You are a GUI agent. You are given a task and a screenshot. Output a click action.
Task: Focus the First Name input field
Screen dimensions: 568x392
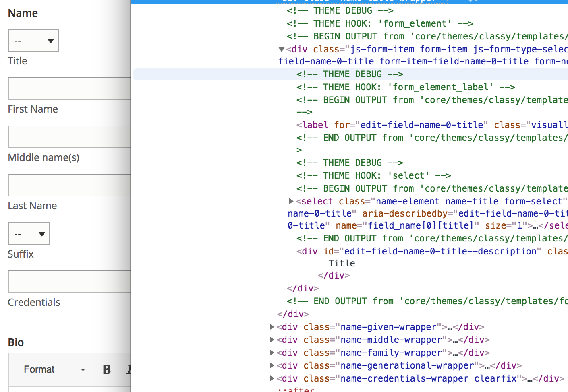click(69, 89)
